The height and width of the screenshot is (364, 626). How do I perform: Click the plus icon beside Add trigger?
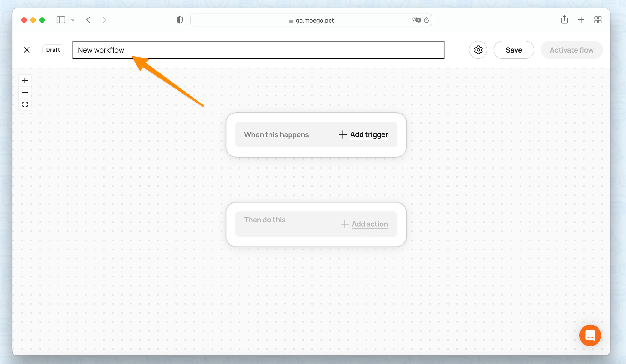point(343,134)
